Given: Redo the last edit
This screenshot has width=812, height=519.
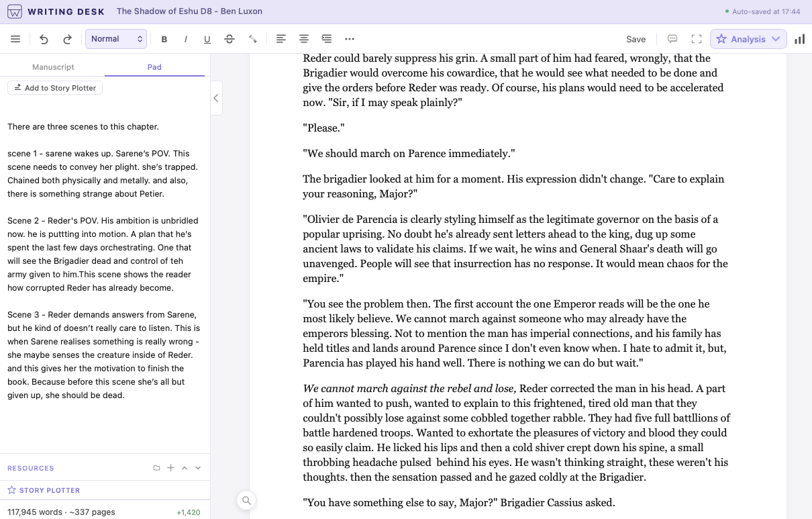Looking at the screenshot, I should tap(67, 39).
